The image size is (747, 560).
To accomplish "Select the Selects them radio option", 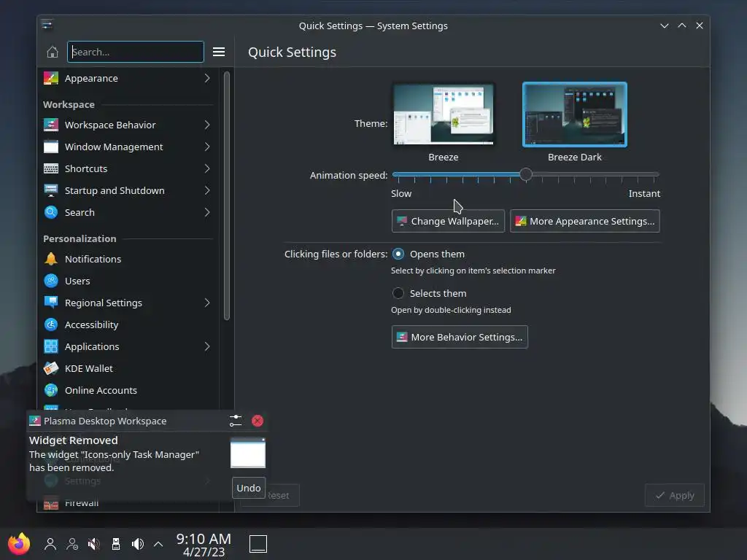I will 398,293.
